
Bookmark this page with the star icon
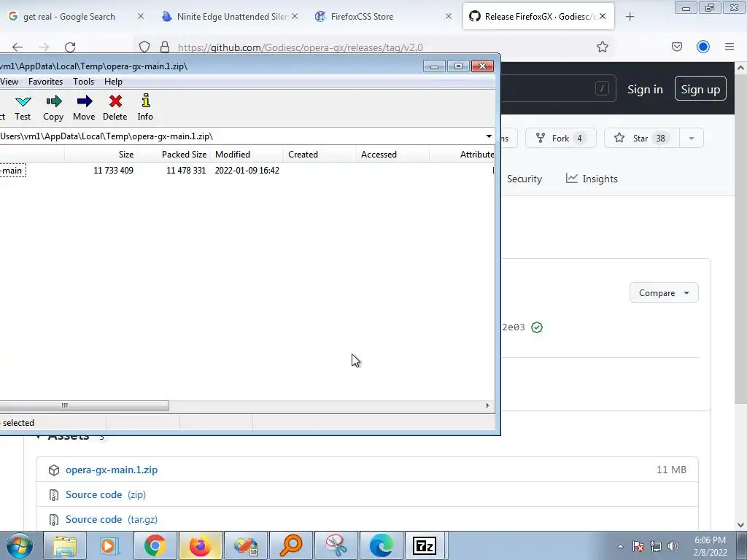coord(602,47)
